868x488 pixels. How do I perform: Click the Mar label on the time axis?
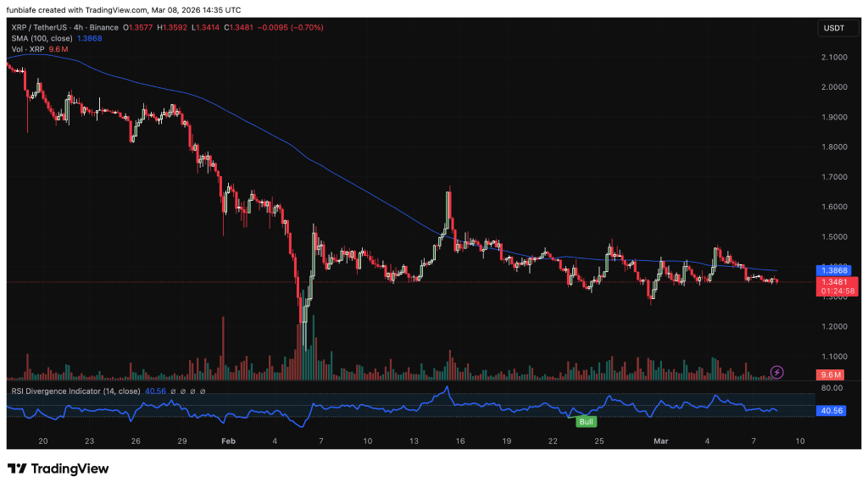point(660,441)
